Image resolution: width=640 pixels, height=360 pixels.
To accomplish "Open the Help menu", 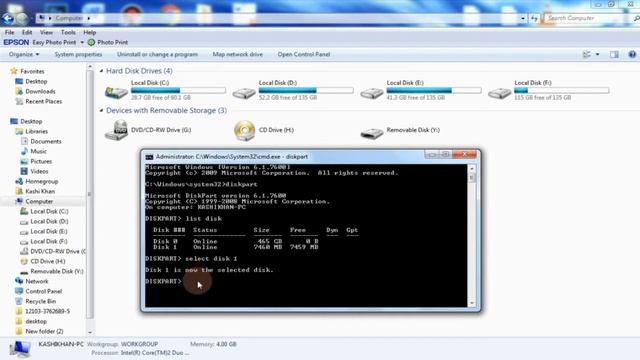I will click(x=89, y=32).
